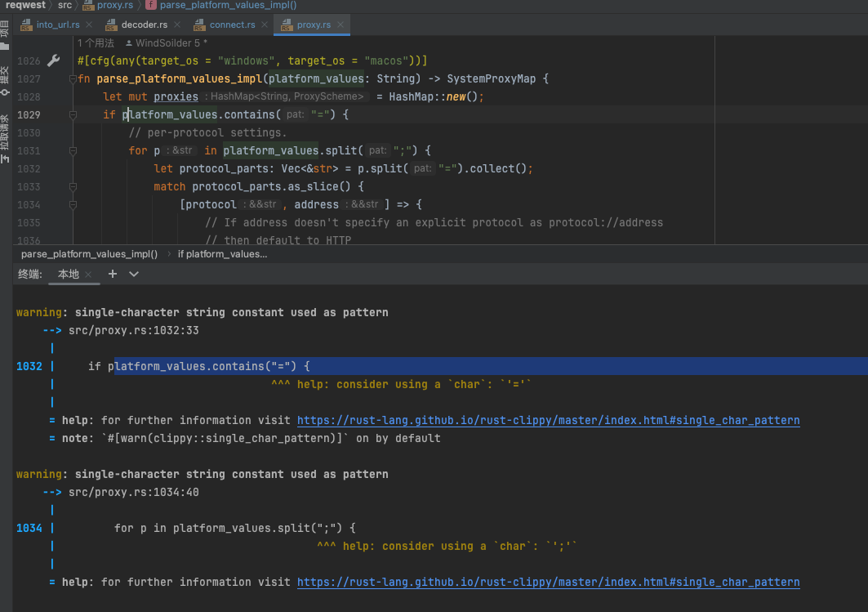The image size is (868, 612).
Task: Open the 项目 project tool window
Action: point(6,31)
